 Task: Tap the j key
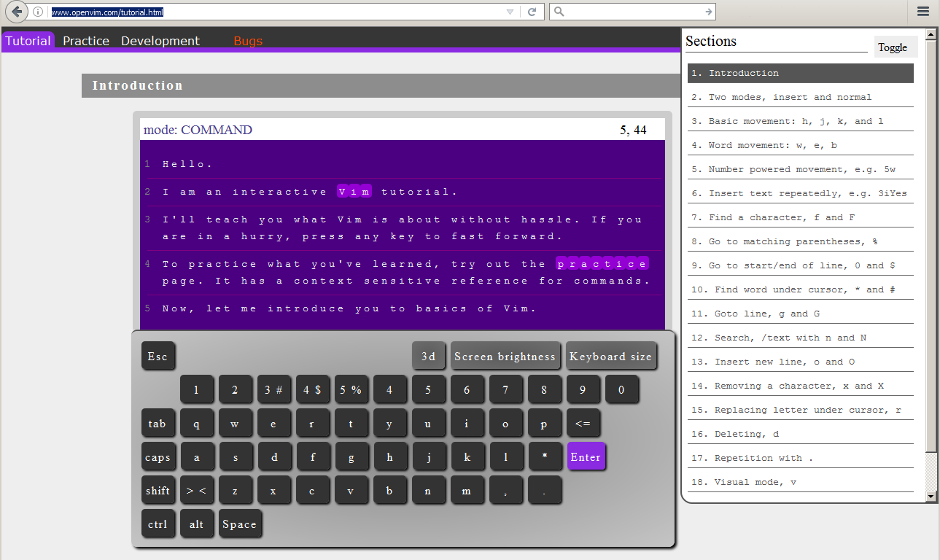point(429,457)
